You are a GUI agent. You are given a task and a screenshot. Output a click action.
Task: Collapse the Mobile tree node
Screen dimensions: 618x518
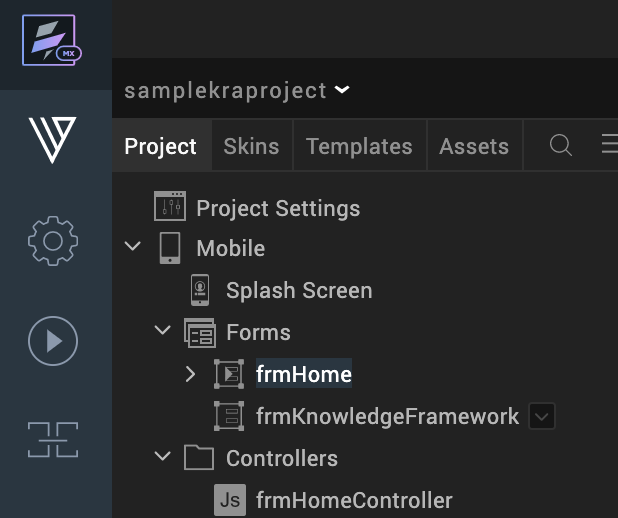(x=133, y=246)
